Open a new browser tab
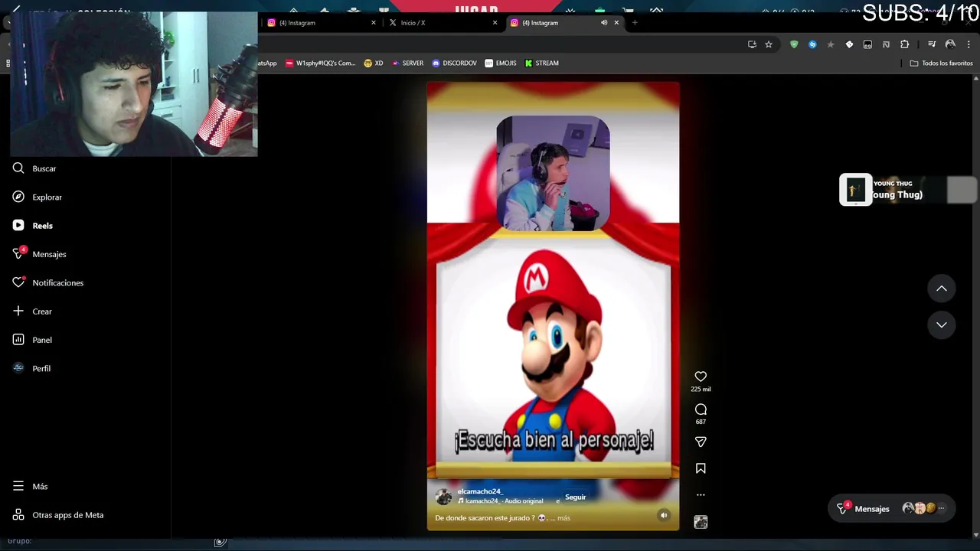Image resolution: width=980 pixels, height=551 pixels. [x=634, y=22]
